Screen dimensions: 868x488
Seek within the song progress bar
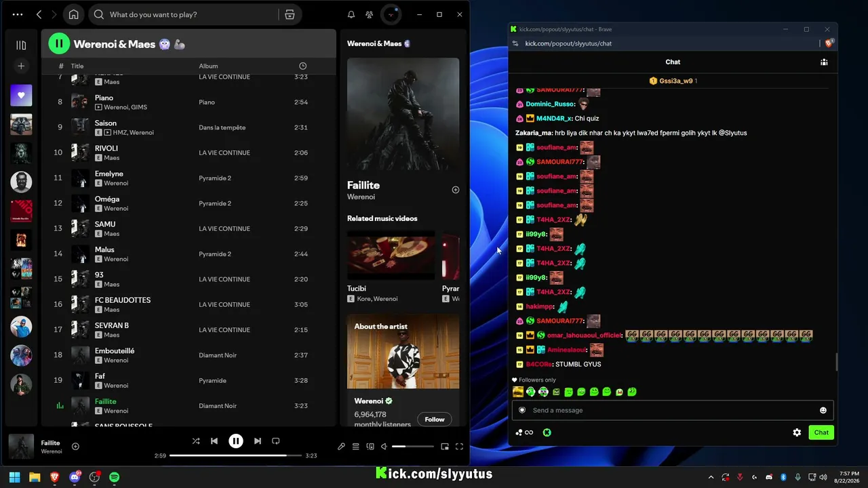pos(236,455)
